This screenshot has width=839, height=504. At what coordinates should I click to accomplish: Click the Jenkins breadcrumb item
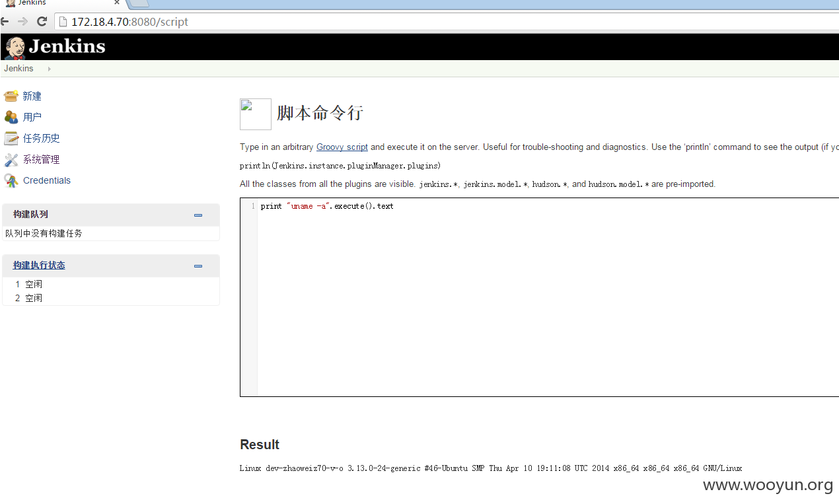click(18, 69)
